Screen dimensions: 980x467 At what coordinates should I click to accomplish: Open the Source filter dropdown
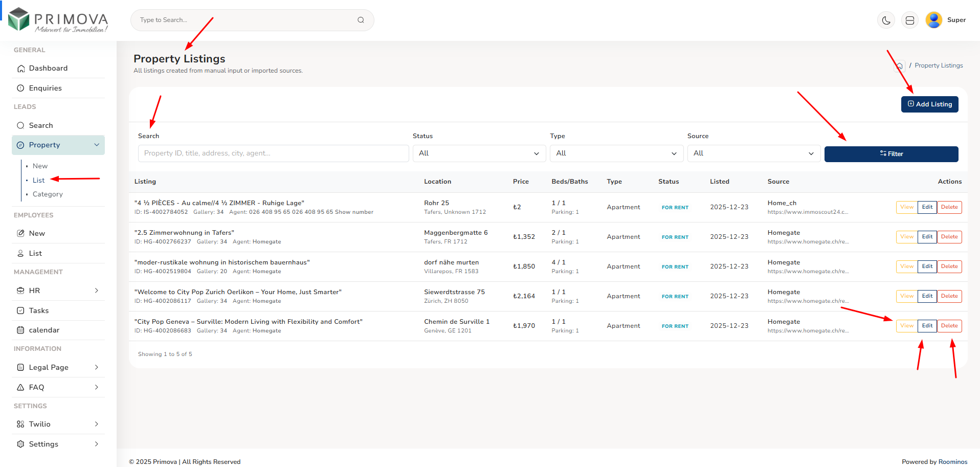[x=753, y=153]
